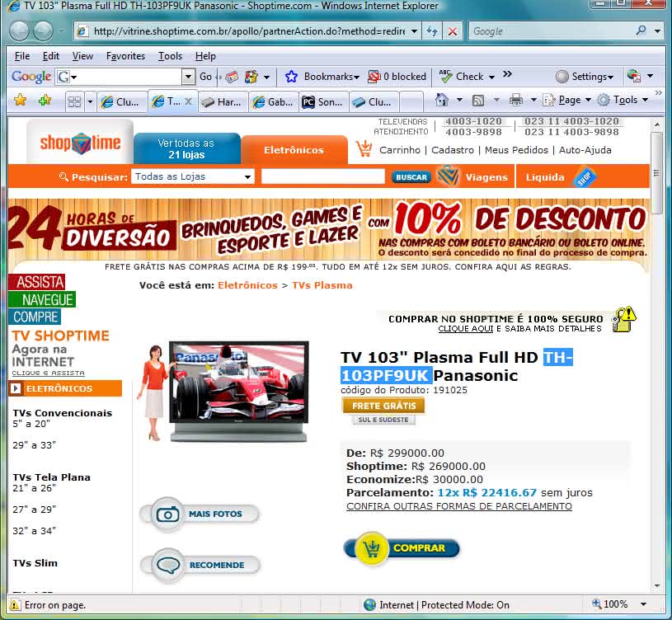Image resolution: width=672 pixels, height=620 pixels.
Task: Open the Google toolbar search box dropdown
Action: 188,77
